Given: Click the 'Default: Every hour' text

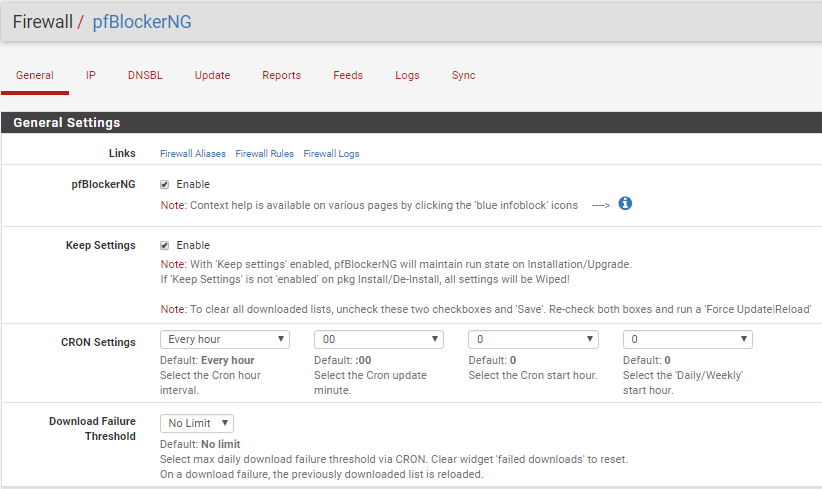Looking at the screenshot, I should 207,360.
